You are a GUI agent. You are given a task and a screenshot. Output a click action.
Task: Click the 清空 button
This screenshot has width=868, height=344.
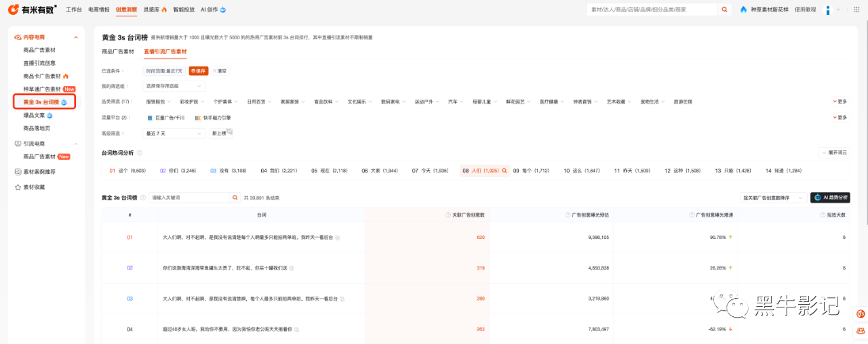[x=220, y=70]
